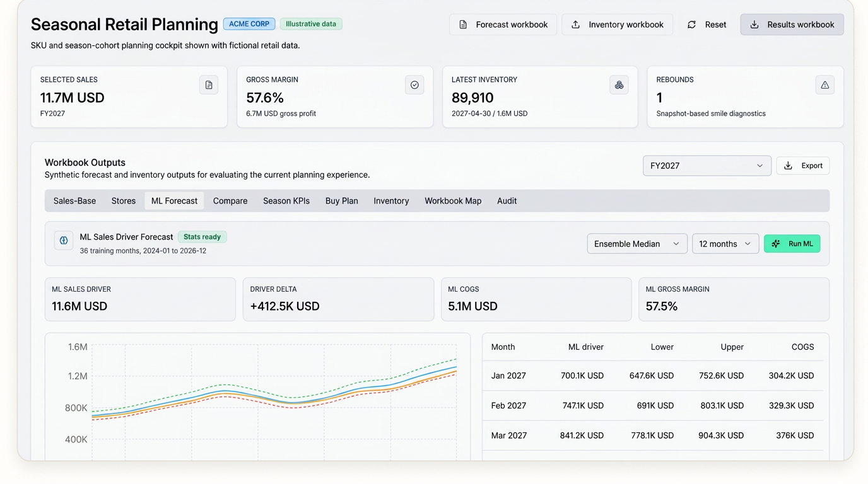Image resolution: width=868 pixels, height=484 pixels.
Task: Upload an Inventory workbook
Action: click(x=617, y=25)
